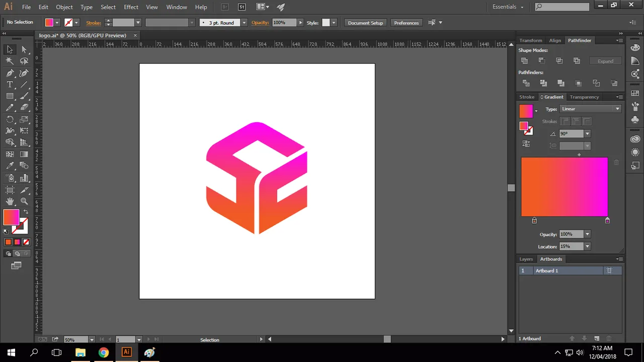Click the Minus Front shape mode icon
The width and height of the screenshot is (644, 362).
542,61
